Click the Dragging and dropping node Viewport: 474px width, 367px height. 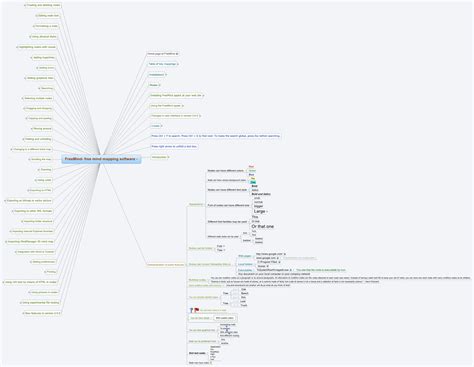click(x=39, y=108)
